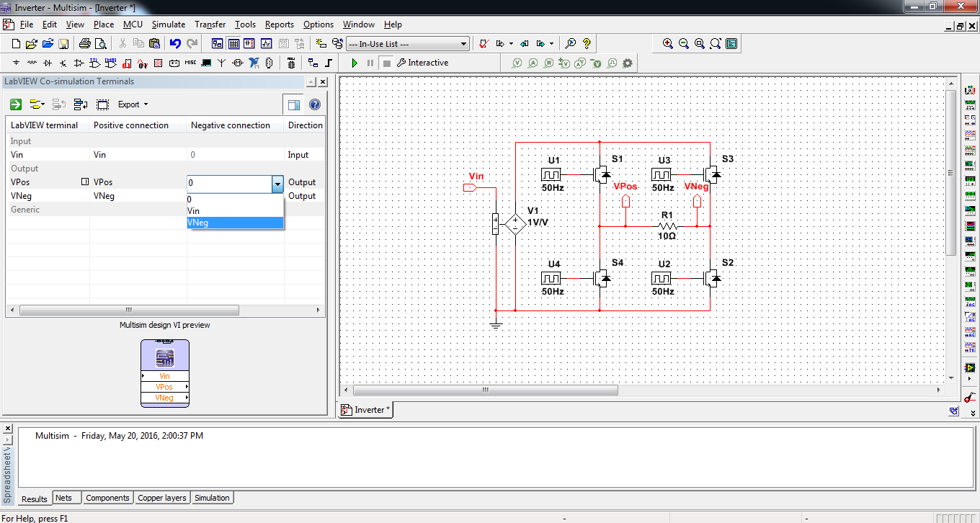Image resolution: width=980 pixels, height=523 pixels.
Task: Open Print Preview from the toolbar
Action: point(100,44)
